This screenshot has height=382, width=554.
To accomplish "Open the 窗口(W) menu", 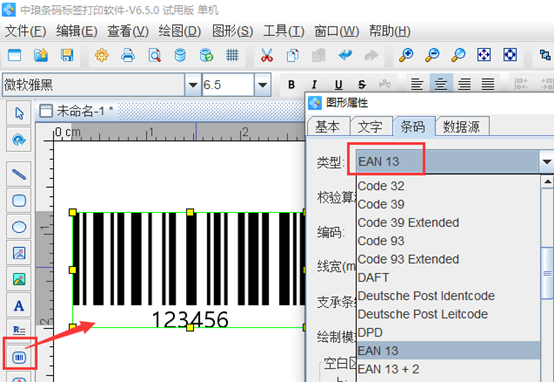I will 337,31.
